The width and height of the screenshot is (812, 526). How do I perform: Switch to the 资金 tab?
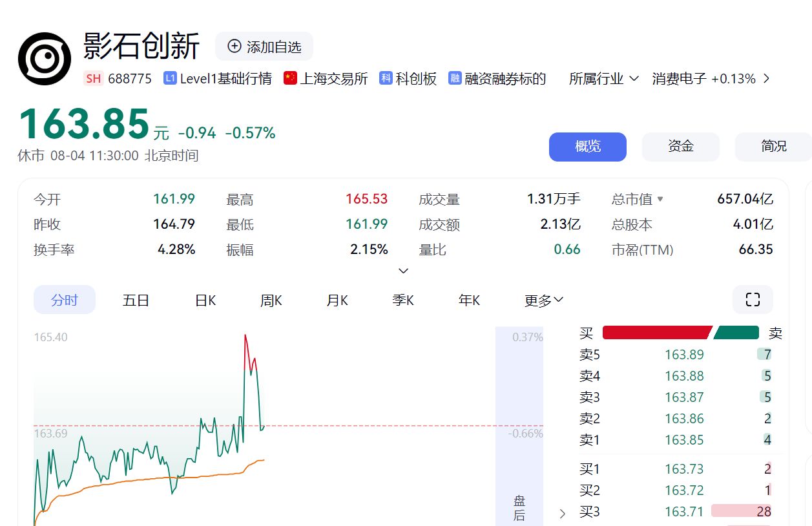tap(680, 147)
